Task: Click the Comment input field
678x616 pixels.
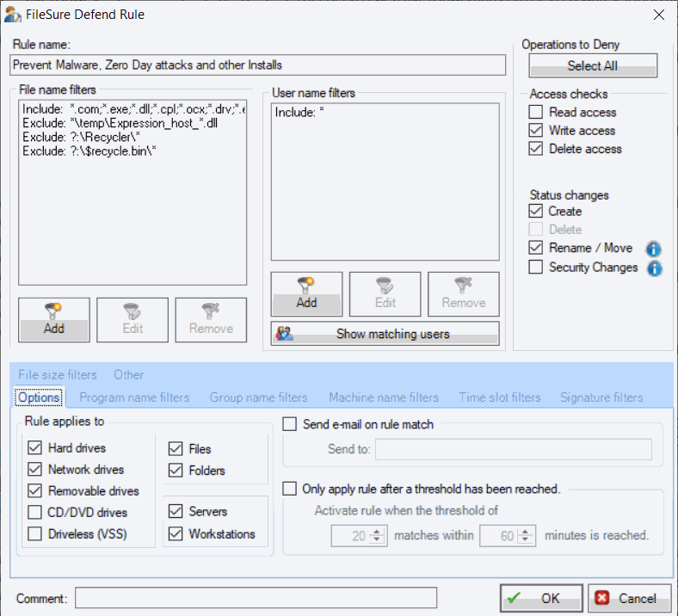Action: (x=256, y=598)
